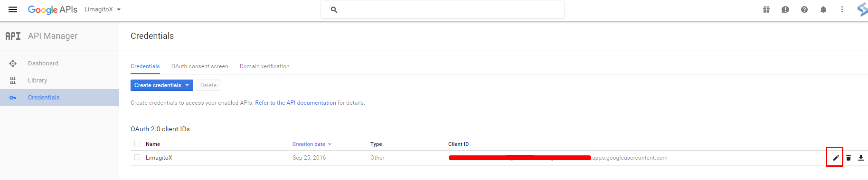Click the gift icon in top bar
This screenshot has width=868, height=180.
766,9
